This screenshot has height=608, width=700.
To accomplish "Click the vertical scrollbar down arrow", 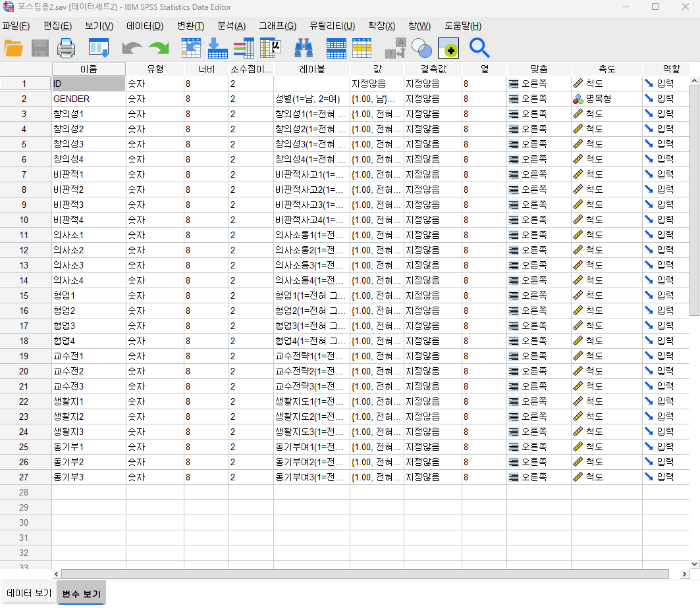I will 694,564.
